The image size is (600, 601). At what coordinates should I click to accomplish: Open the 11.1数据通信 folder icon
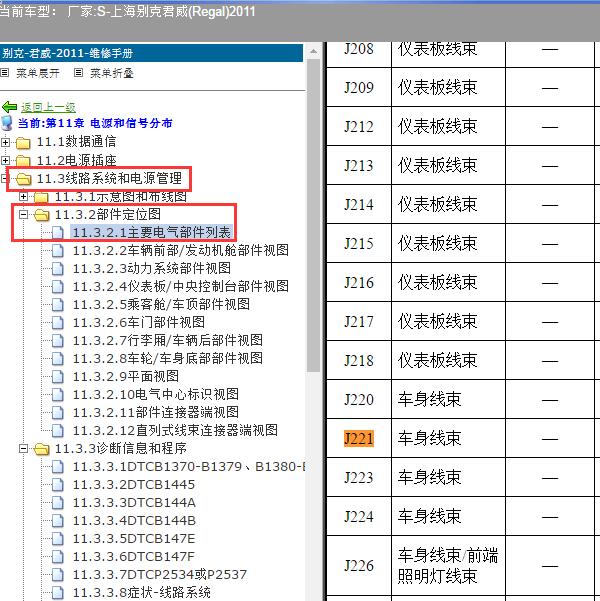pos(23,143)
